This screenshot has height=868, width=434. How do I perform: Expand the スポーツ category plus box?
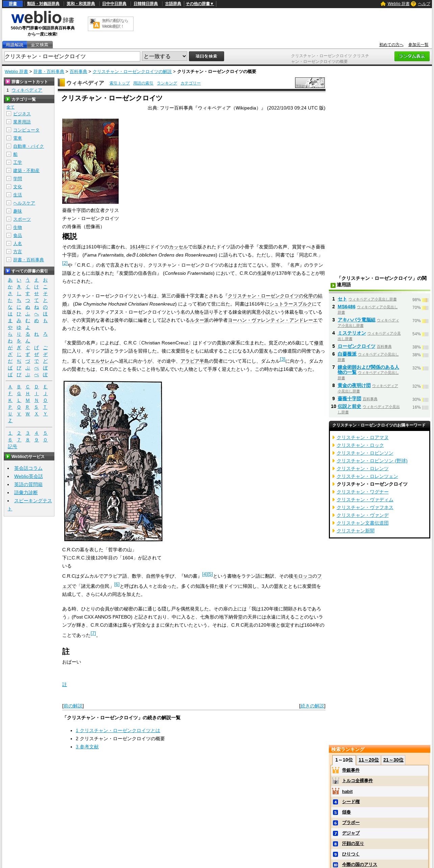(9, 219)
